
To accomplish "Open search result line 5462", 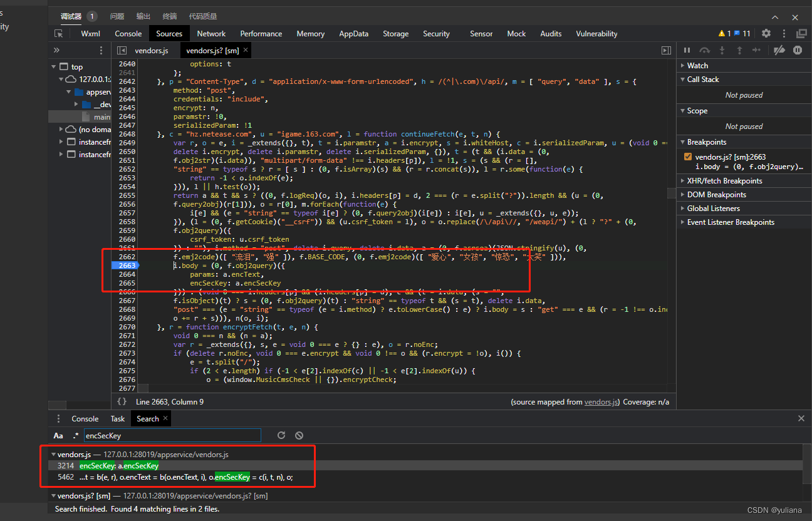I will pyautogui.click(x=426, y=477).
